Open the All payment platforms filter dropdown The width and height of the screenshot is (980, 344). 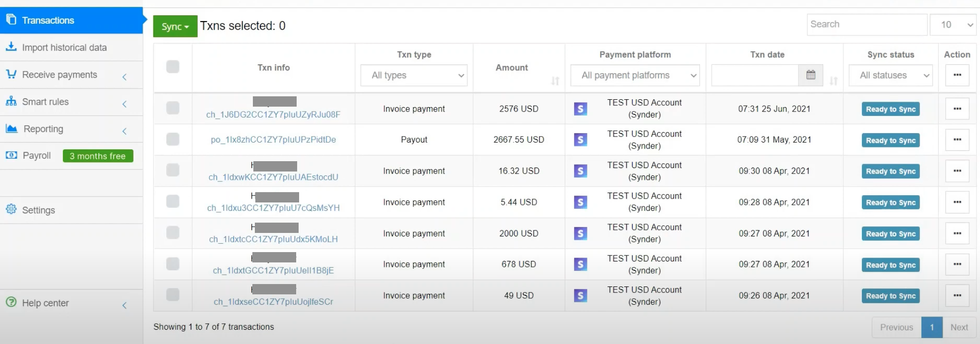(635, 75)
